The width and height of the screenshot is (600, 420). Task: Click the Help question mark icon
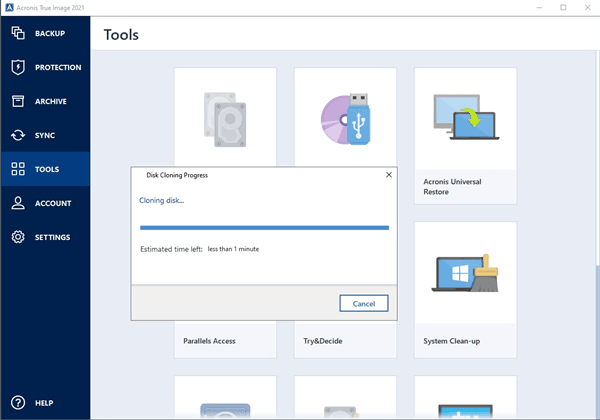[x=18, y=403]
